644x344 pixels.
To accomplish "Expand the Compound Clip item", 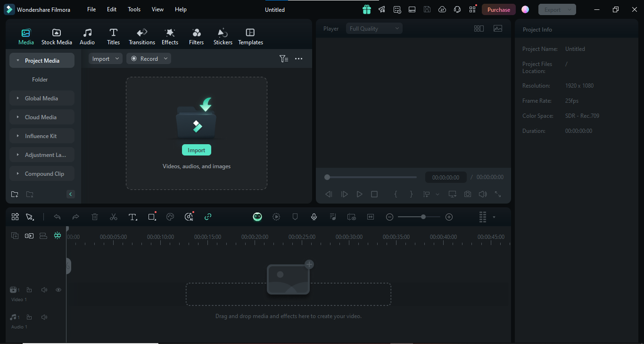I will [x=42, y=173].
